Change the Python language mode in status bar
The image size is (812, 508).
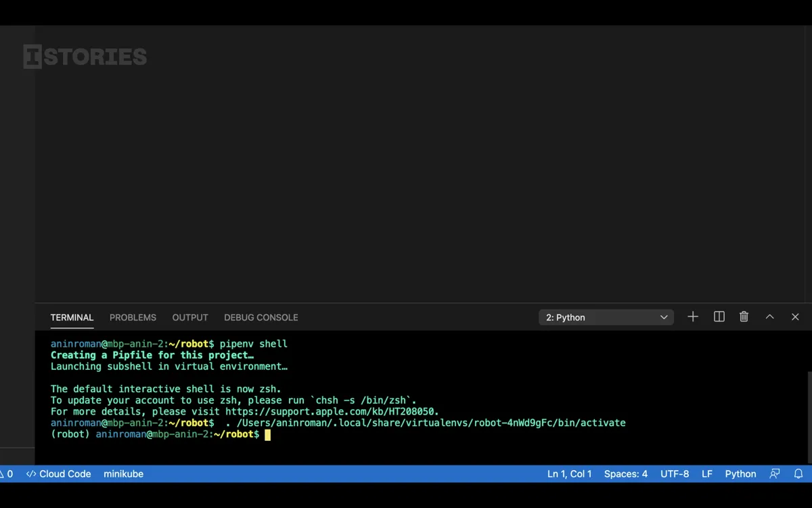[x=740, y=474]
